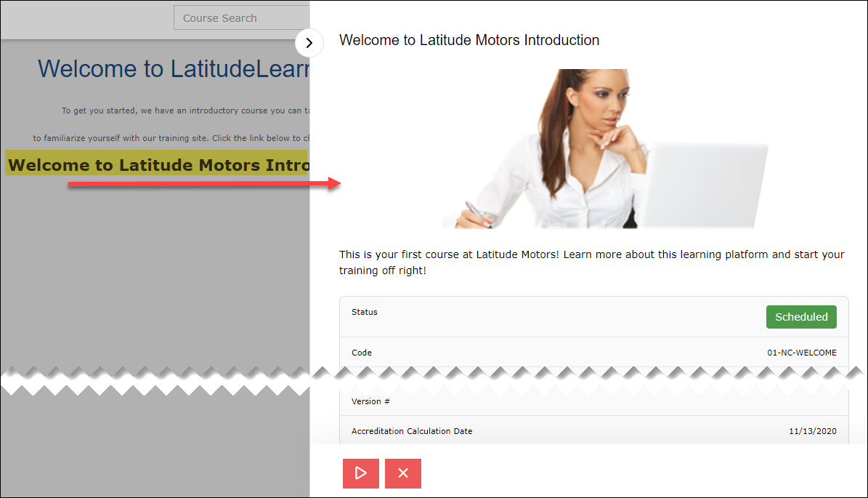
Task: Select the 11/13/2020 date value
Action: [x=813, y=431]
